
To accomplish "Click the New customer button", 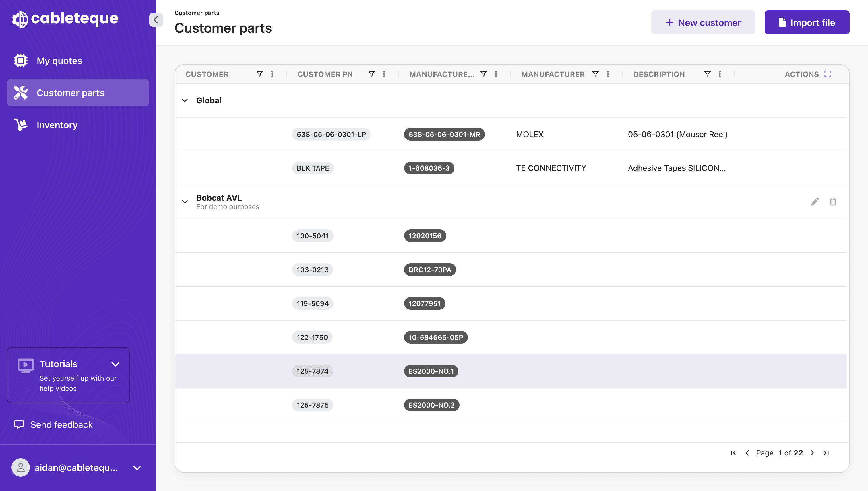I will (703, 22).
